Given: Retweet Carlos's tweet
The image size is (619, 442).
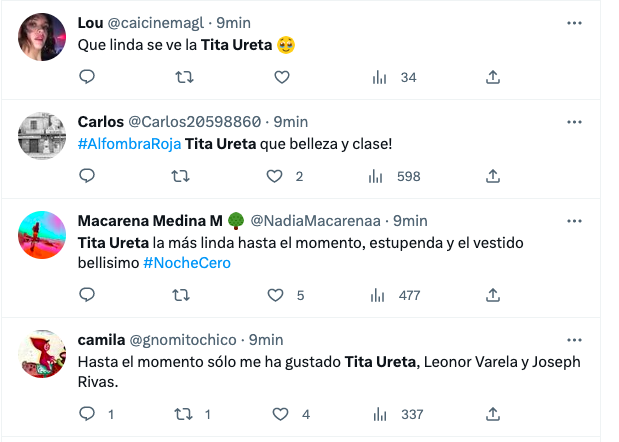Looking at the screenshot, I should 182,176.
